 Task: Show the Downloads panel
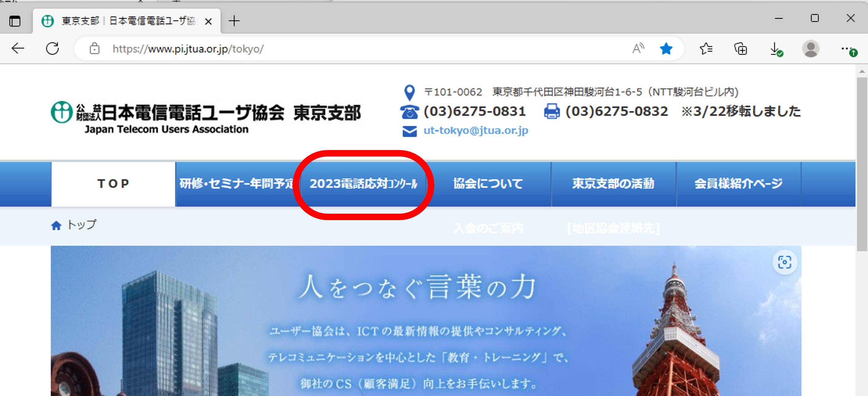point(776,49)
